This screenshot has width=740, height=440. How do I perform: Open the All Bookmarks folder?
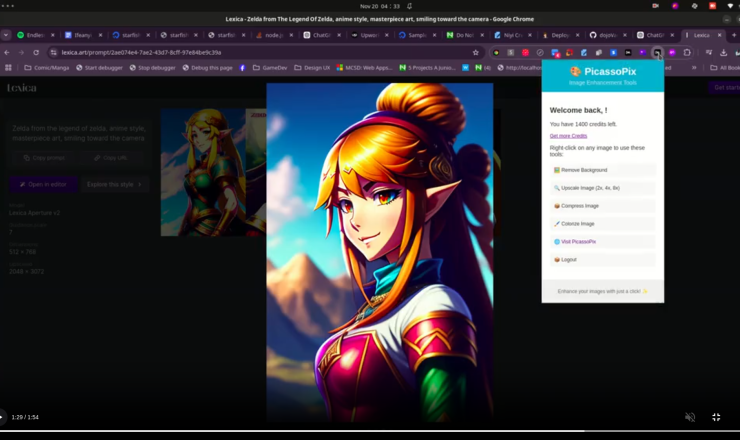point(725,68)
